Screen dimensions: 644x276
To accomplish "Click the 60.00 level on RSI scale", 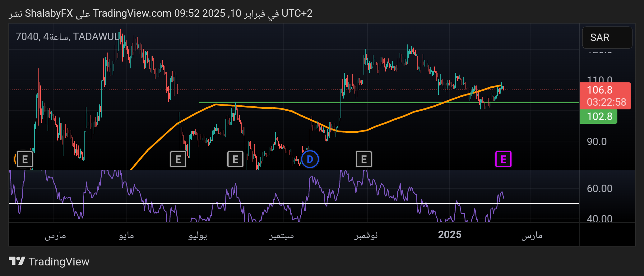I will [599, 189].
